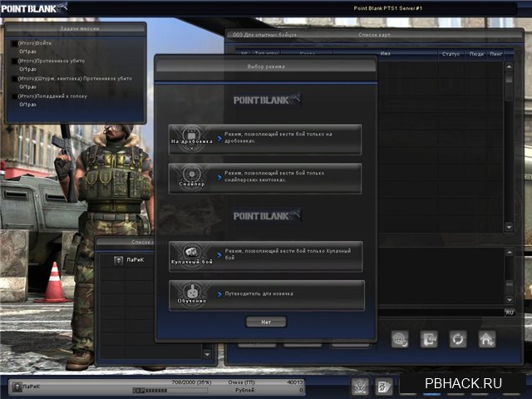The height and width of the screenshot is (399, 532).
Task: Click the room list scrollbar thumb
Action: (509, 79)
